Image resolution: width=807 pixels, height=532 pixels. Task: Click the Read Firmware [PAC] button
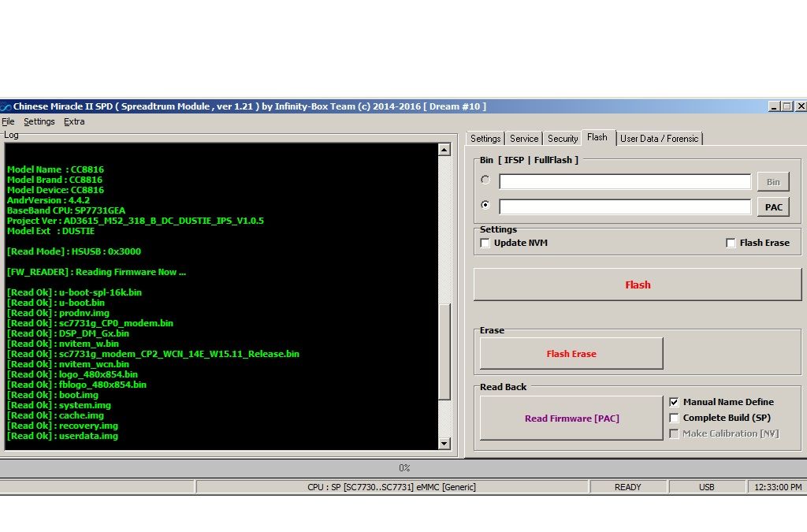pos(571,419)
